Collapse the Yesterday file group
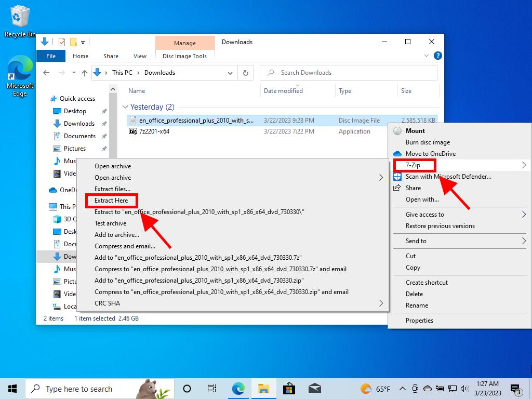 125,107
